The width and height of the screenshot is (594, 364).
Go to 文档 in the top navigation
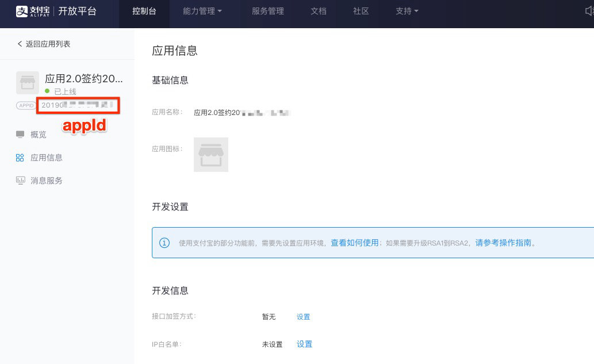click(x=319, y=11)
